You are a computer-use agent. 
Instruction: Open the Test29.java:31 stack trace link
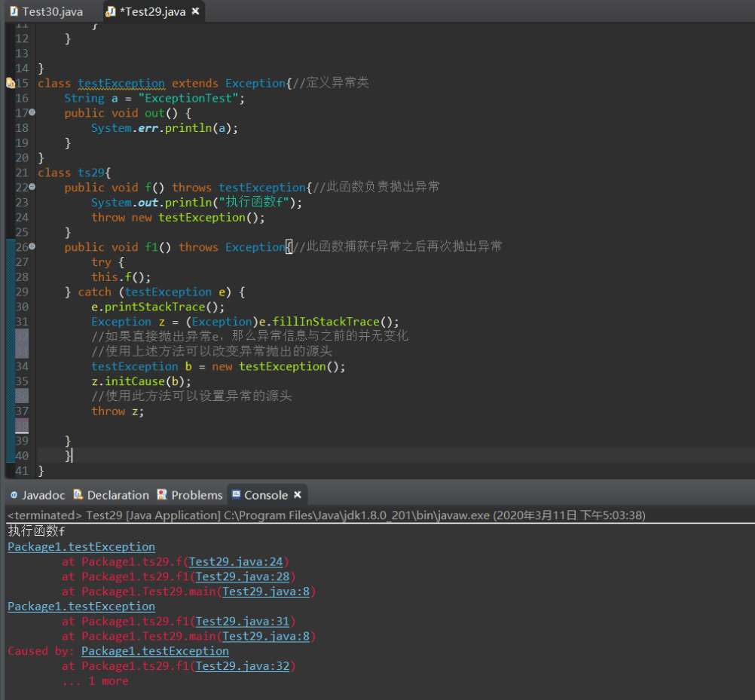click(x=243, y=622)
